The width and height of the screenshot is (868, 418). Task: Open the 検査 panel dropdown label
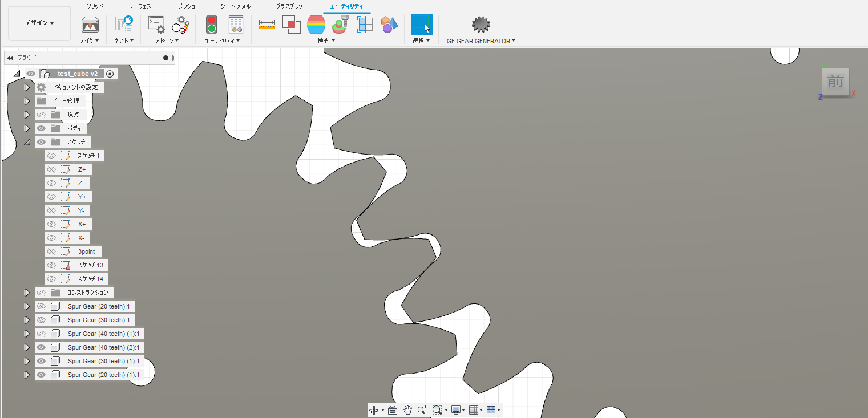coord(326,41)
